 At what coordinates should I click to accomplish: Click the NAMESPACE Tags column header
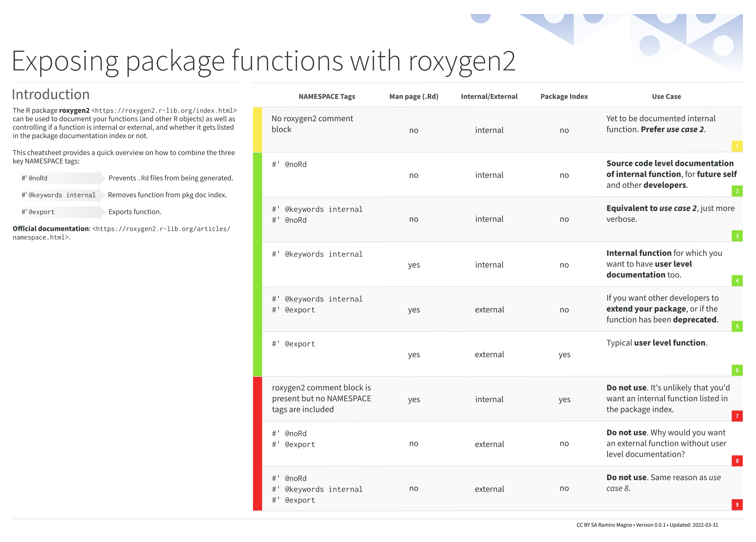327,96
